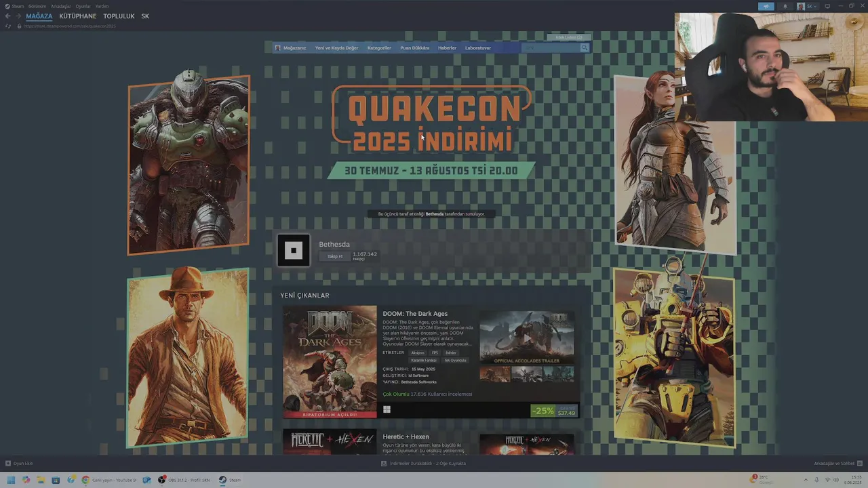
Task: Open the Oyunlar menu
Action: tap(83, 6)
